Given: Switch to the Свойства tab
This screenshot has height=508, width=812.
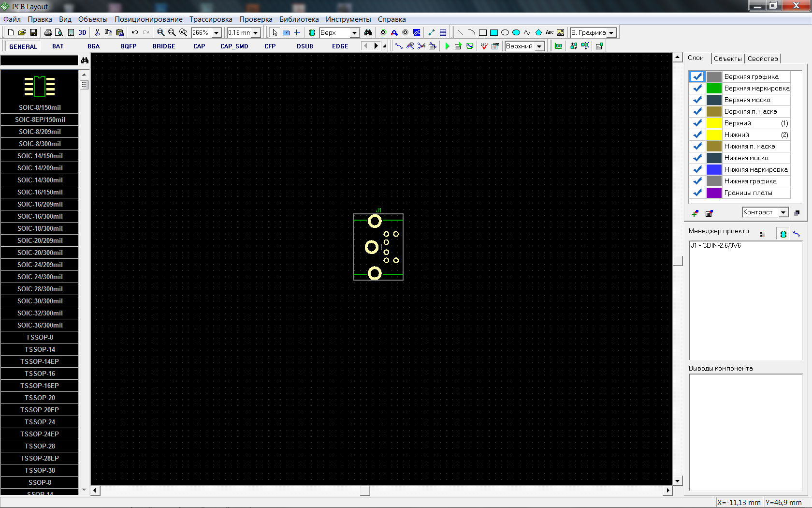Looking at the screenshot, I should coord(763,59).
